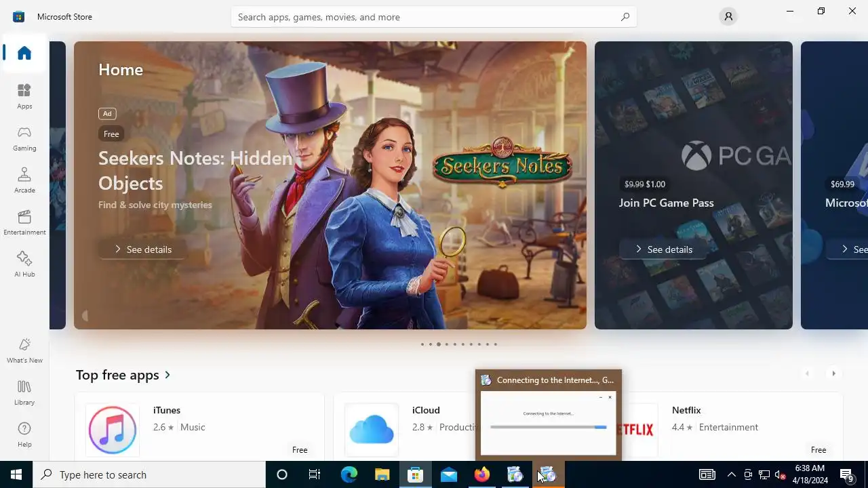Open Task View
868x488 pixels.
315,474
